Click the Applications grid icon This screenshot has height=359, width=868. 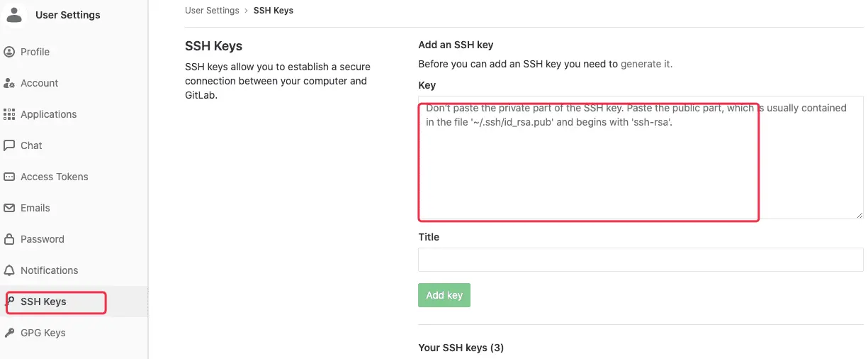pyautogui.click(x=9, y=114)
